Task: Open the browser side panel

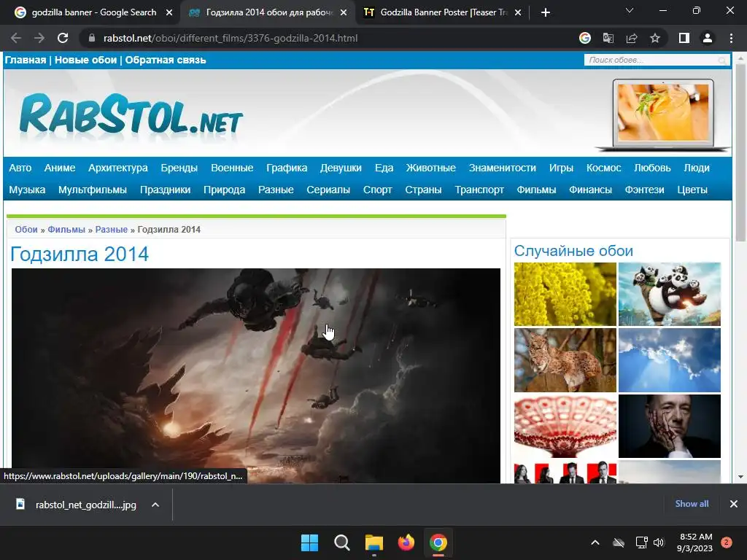Action: [684, 38]
